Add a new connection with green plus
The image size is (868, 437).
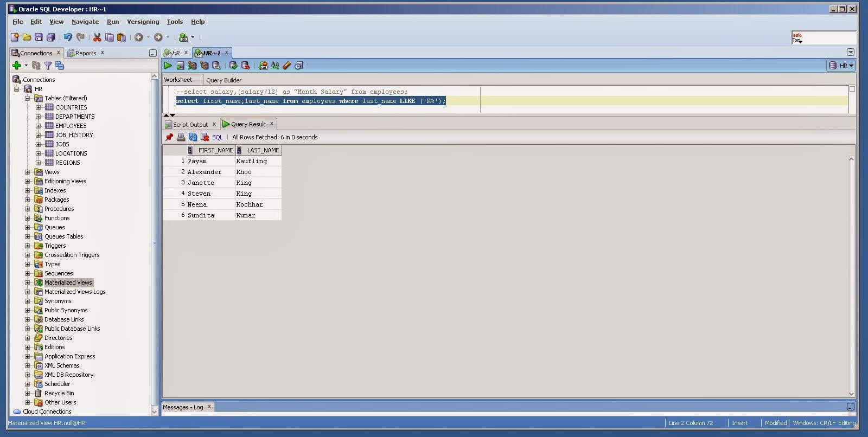17,66
